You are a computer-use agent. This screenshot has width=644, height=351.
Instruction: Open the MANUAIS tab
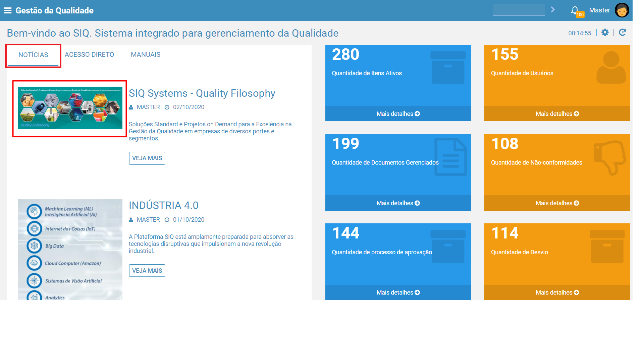point(146,54)
